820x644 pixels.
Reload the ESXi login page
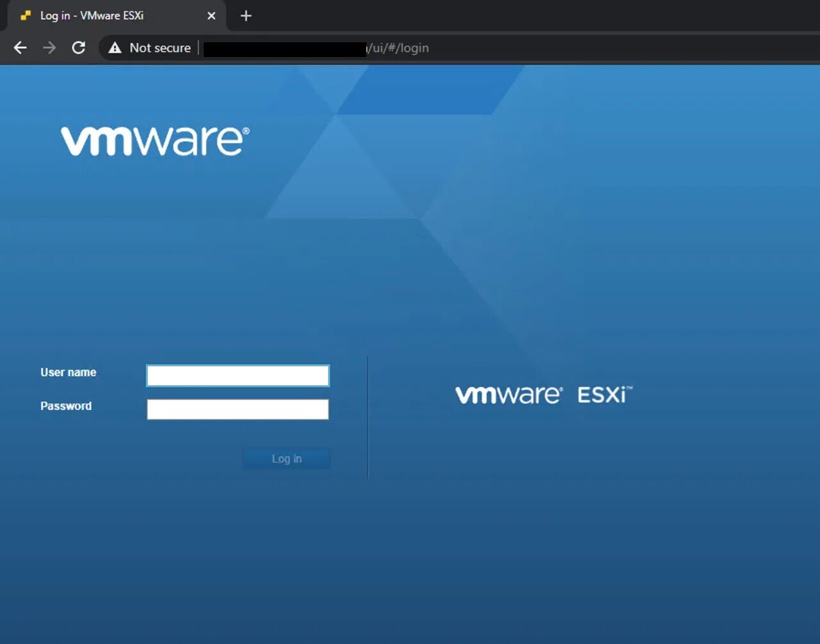coord(79,48)
